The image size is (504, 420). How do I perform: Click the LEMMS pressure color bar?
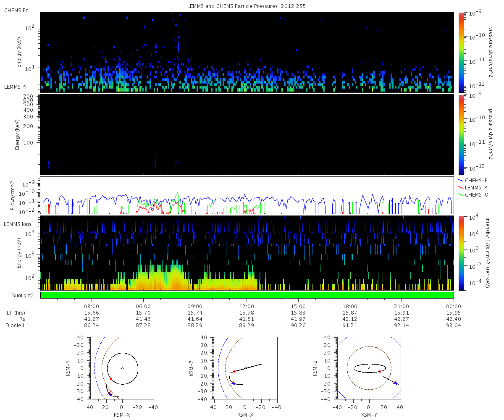click(x=462, y=134)
